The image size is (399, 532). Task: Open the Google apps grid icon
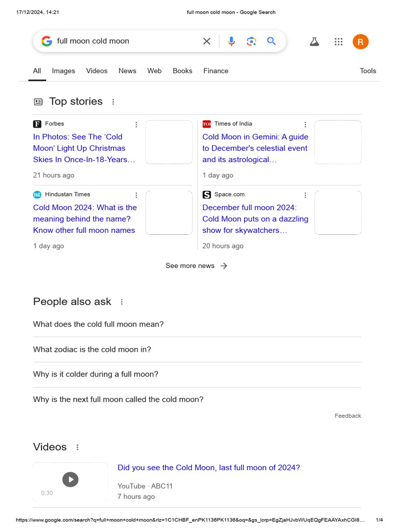coord(338,42)
